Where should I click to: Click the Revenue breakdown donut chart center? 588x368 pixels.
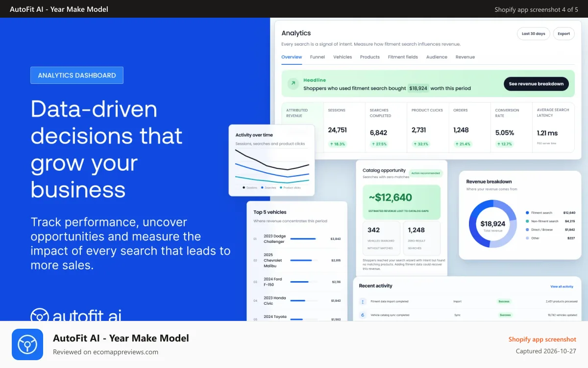click(x=492, y=224)
